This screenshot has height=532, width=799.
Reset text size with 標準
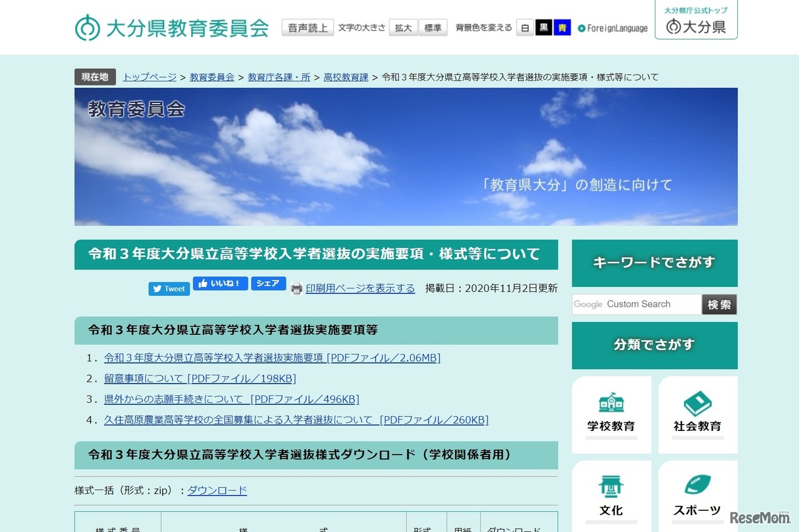tap(433, 27)
